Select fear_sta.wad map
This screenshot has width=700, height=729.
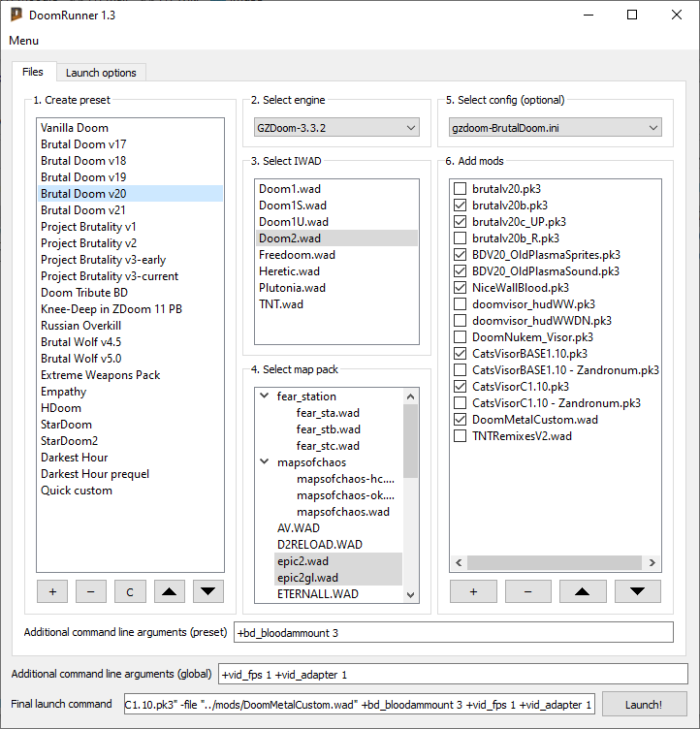click(x=328, y=413)
